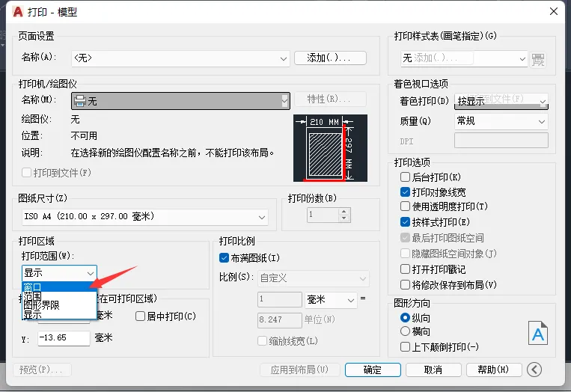Choose 范围 in the plot range list
Screen dimensions: 571x392
click(59, 296)
